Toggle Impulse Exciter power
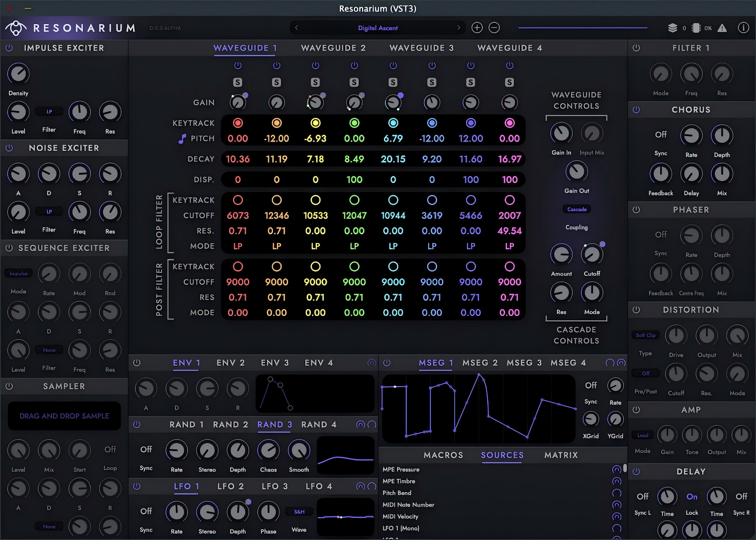Viewport: 756px width, 540px height. coord(9,48)
